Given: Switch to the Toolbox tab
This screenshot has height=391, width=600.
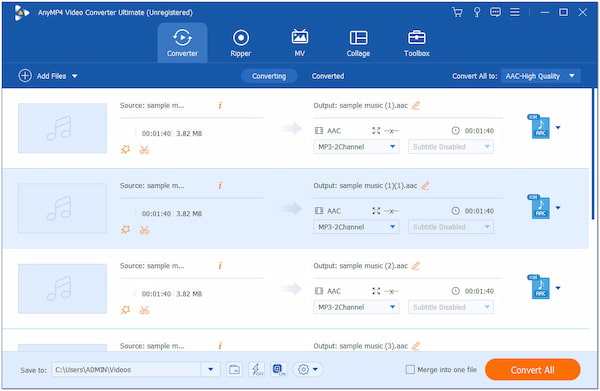Looking at the screenshot, I should pos(417,42).
